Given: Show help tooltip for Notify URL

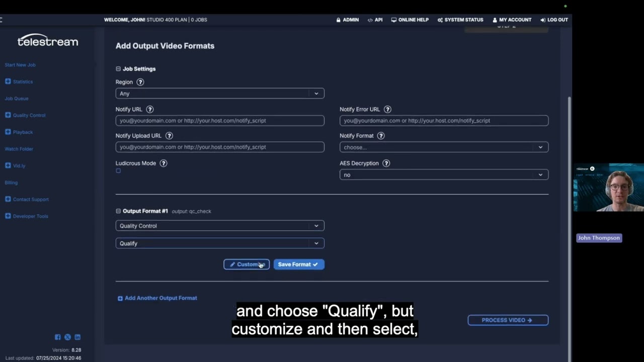Looking at the screenshot, I should (x=150, y=109).
